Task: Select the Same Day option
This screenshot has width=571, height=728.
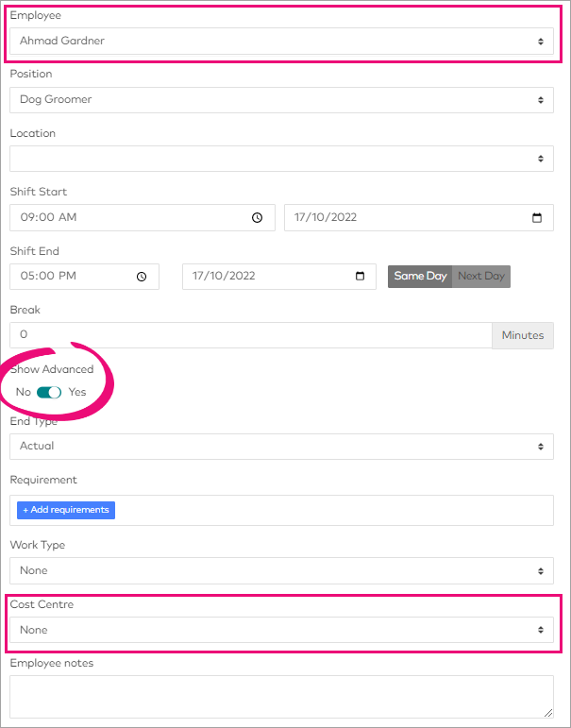Action: (x=420, y=277)
